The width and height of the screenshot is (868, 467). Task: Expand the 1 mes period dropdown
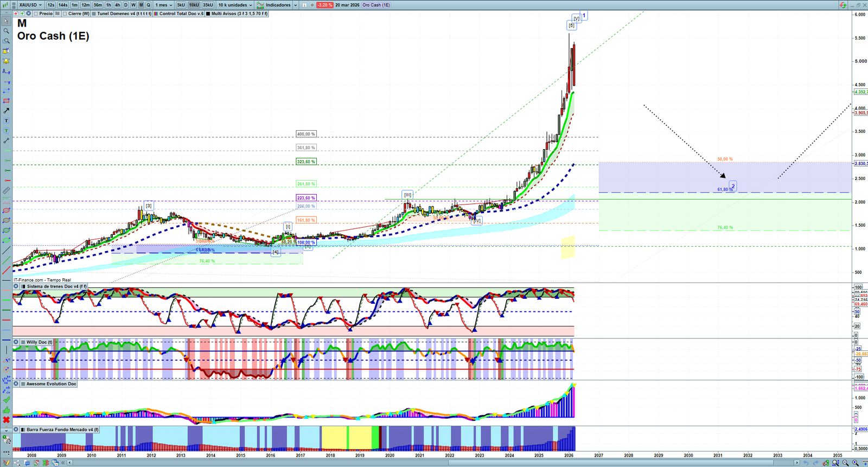(x=164, y=5)
